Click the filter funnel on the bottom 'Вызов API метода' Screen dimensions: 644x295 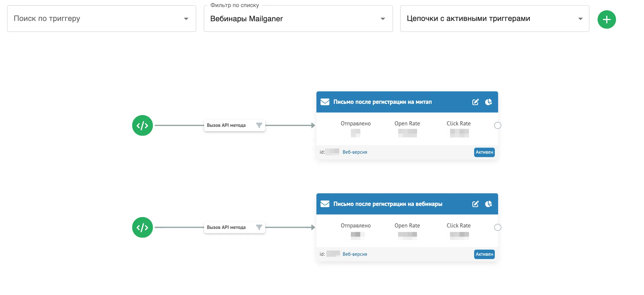tap(259, 227)
